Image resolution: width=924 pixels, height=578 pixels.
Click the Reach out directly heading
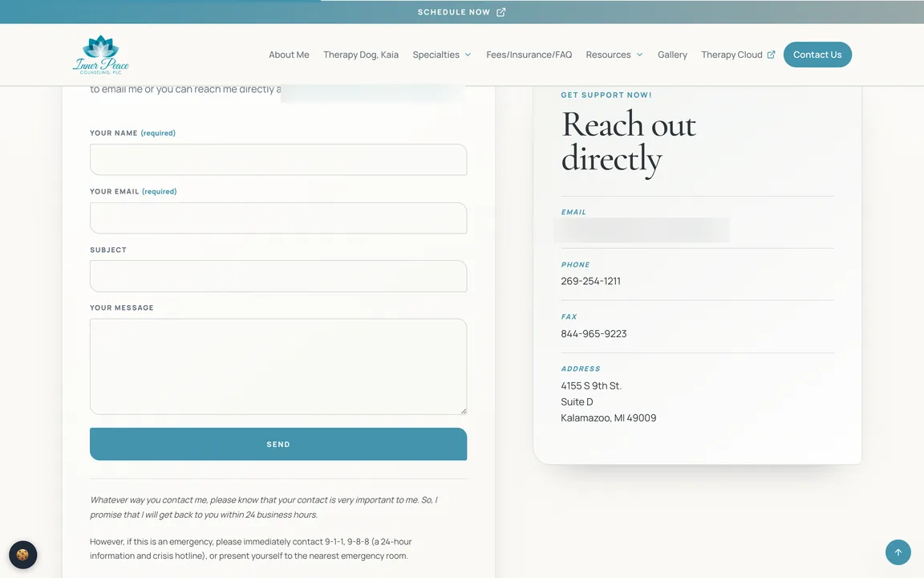pos(629,142)
